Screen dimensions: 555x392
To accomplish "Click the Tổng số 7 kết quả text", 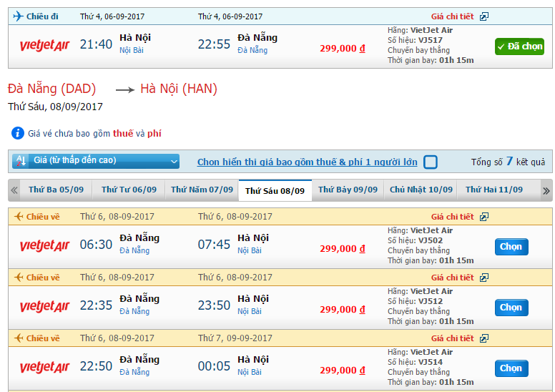I will click(x=508, y=162).
